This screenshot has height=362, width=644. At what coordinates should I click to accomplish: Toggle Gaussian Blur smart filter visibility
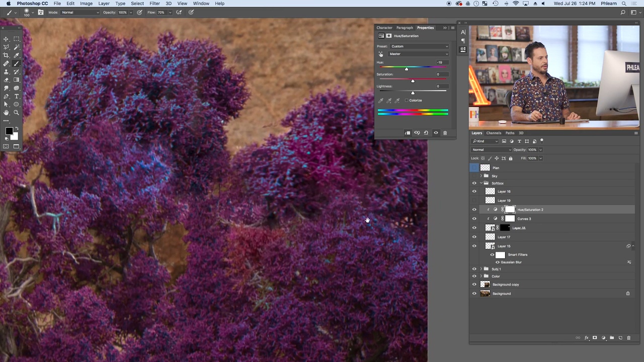coord(498,262)
